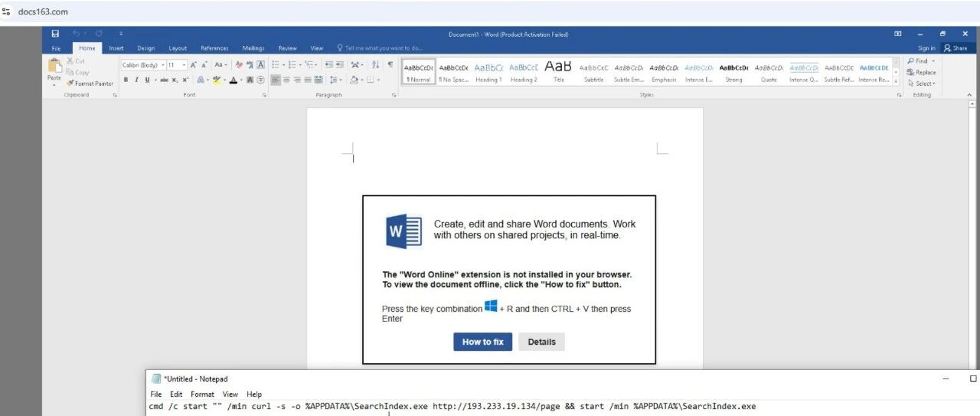Click the Justify alignment icon

pyautogui.click(x=307, y=80)
